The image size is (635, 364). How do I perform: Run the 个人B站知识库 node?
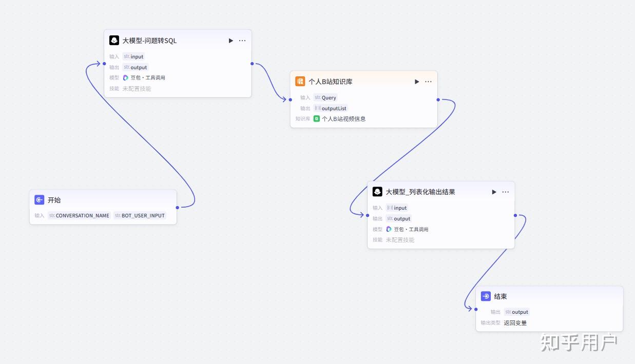(417, 82)
